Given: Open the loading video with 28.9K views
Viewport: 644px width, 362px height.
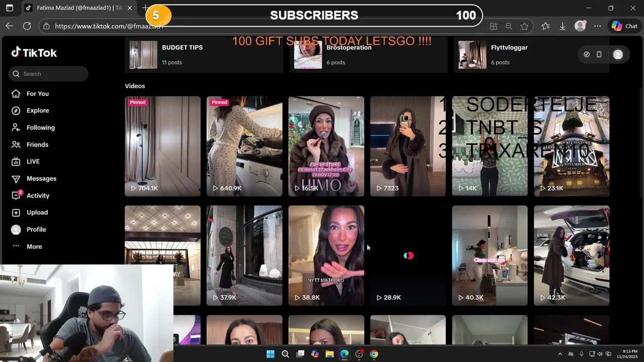Looking at the screenshot, I should pos(408,255).
